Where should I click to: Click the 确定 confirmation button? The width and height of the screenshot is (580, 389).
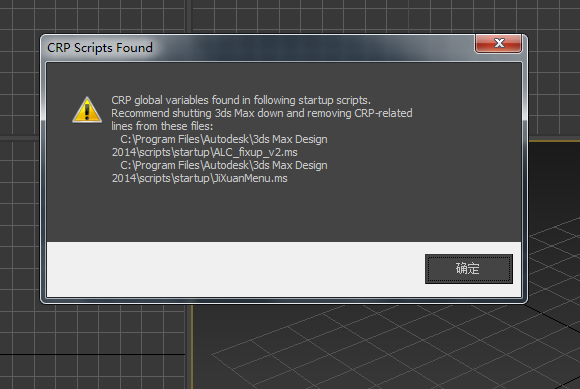pos(469,269)
